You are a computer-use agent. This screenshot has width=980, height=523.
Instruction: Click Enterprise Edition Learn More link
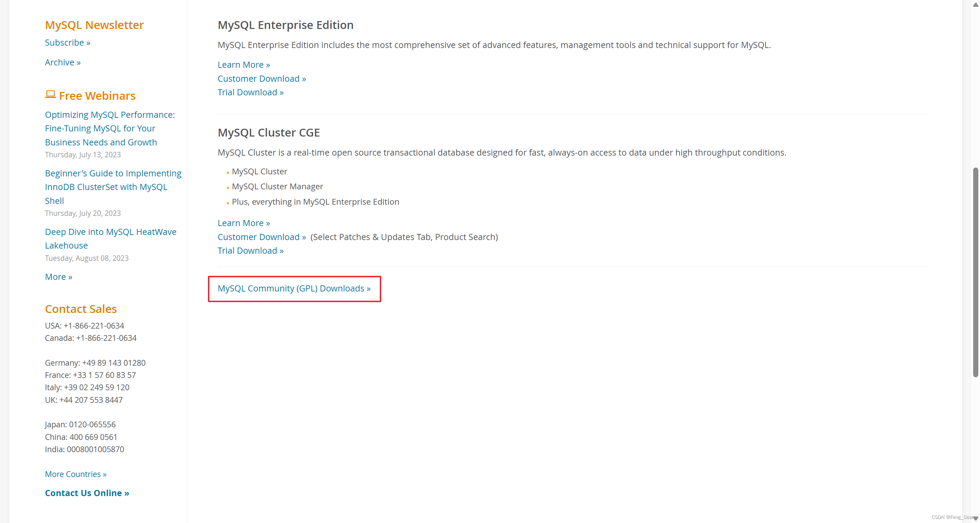click(244, 65)
